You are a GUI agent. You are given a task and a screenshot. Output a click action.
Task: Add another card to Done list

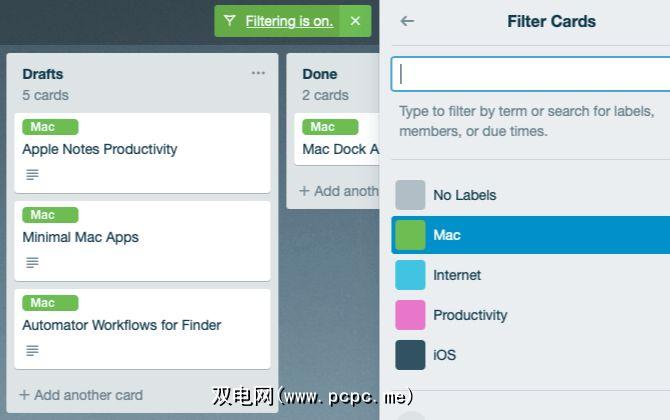(338, 191)
